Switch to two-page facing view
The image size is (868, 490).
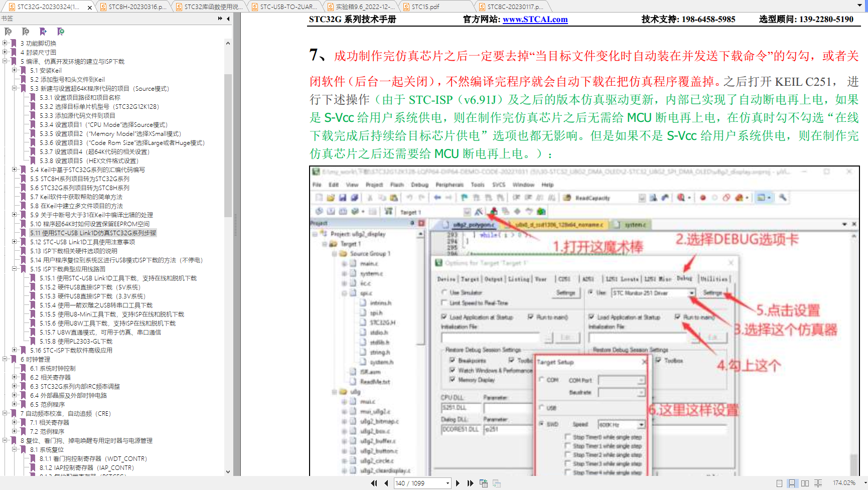[x=805, y=483]
